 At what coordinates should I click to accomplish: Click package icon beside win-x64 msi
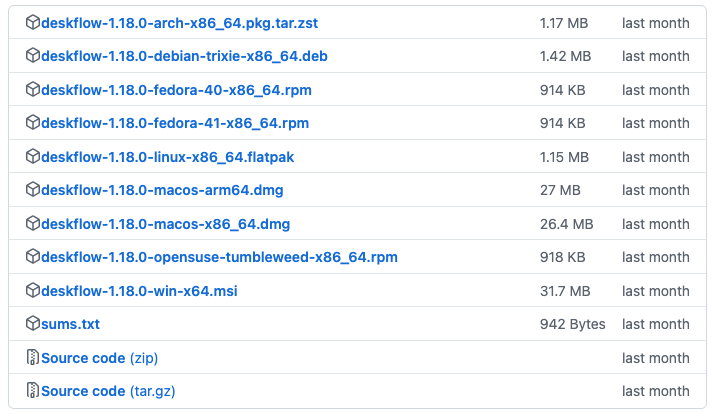(x=32, y=291)
